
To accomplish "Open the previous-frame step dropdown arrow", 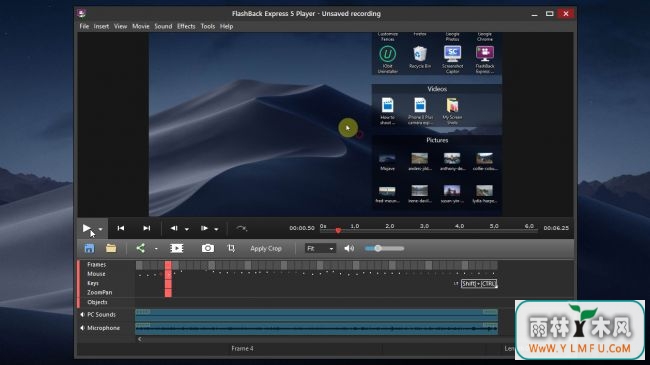I will pos(187,229).
